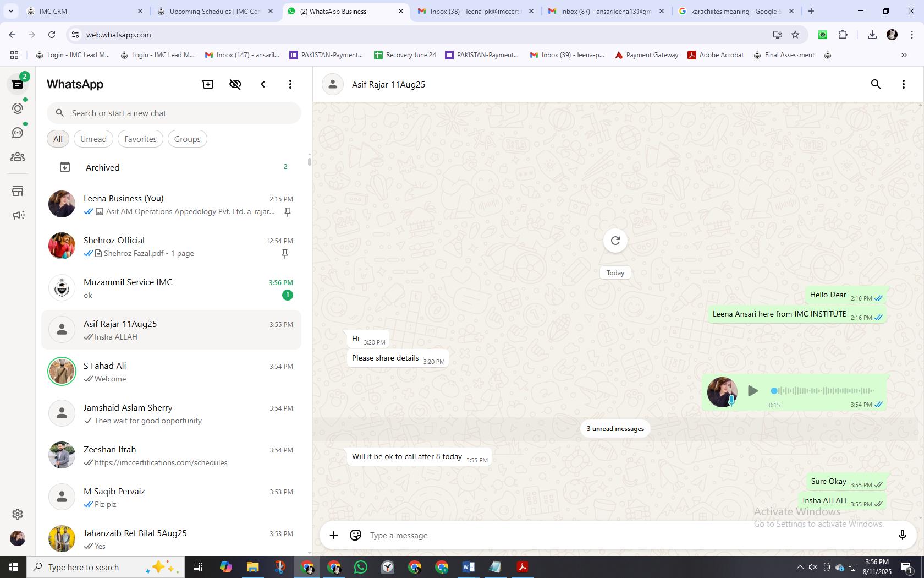Open Word from the taskbar
Screen dimensions: 924x578
[469, 567]
